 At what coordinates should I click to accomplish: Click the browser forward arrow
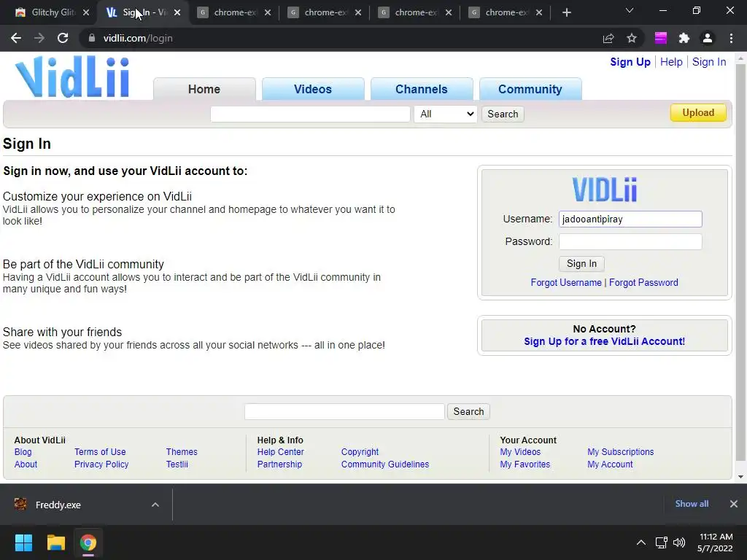point(39,38)
